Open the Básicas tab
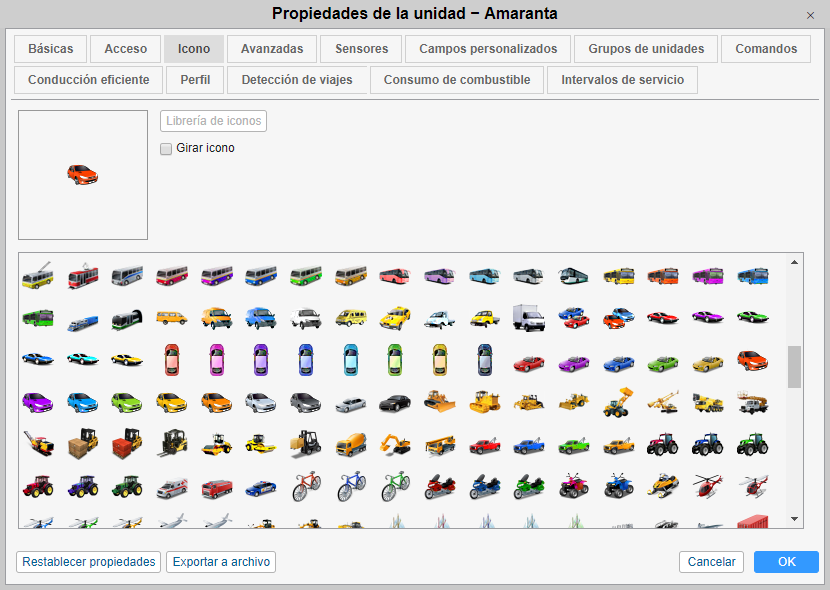 (51, 49)
